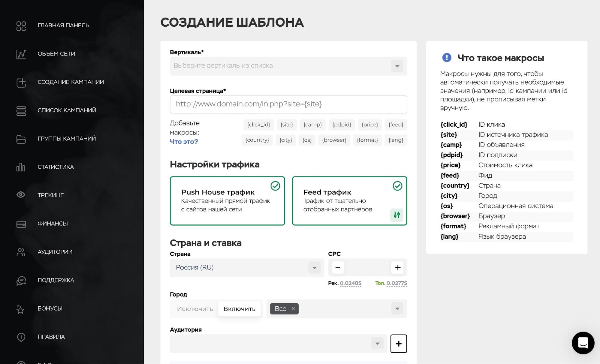This screenshot has width=600, height=364.
Task: Click the Статистика bar chart icon
Action: pos(21,167)
